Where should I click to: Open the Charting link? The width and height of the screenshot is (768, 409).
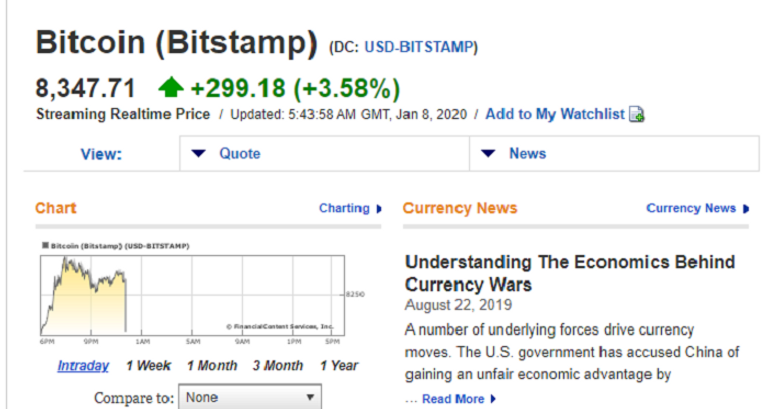click(x=344, y=209)
